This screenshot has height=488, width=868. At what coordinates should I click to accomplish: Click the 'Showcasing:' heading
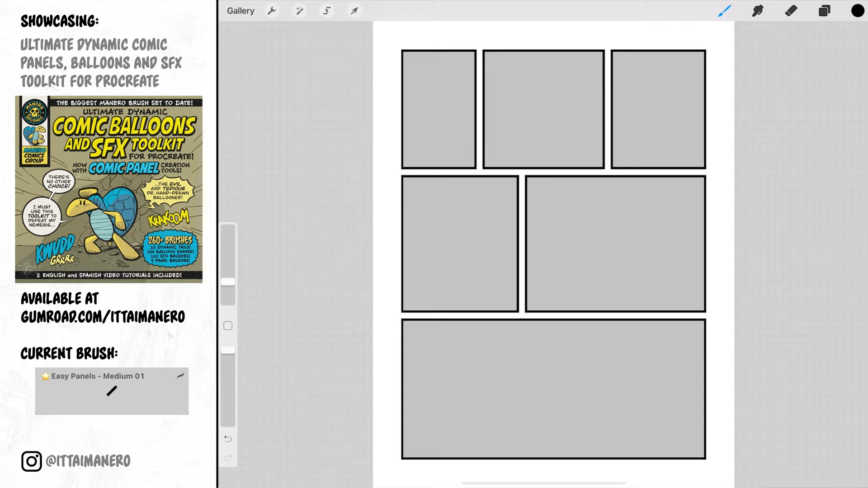click(x=60, y=21)
